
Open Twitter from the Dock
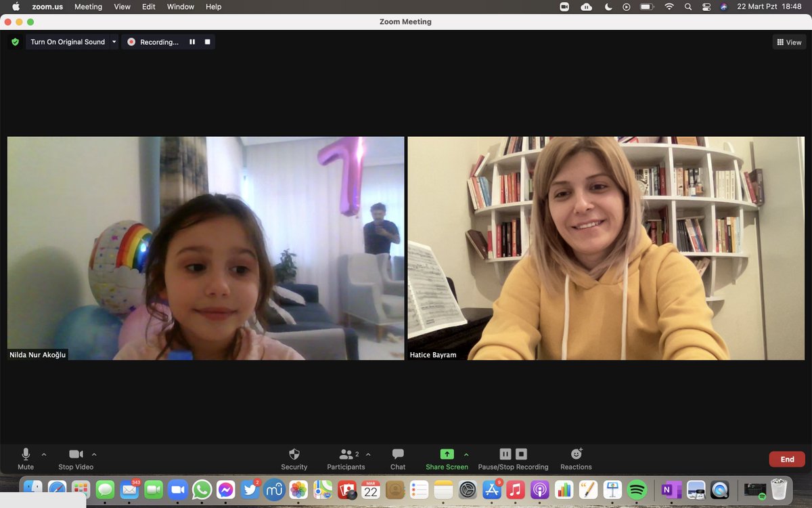click(250, 489)
